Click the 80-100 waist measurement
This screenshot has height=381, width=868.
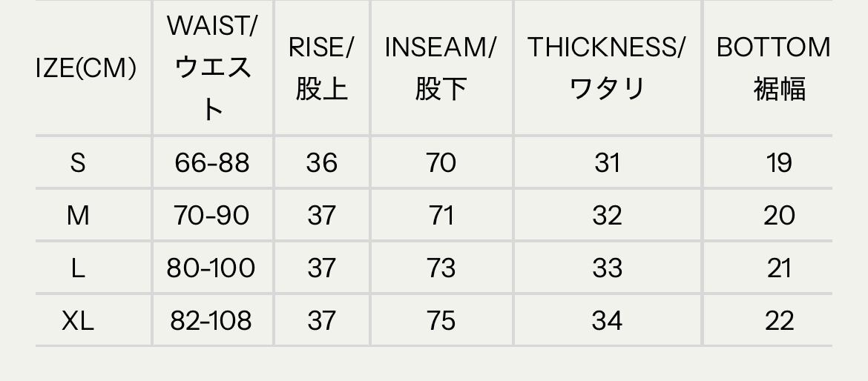pos(211,268)
